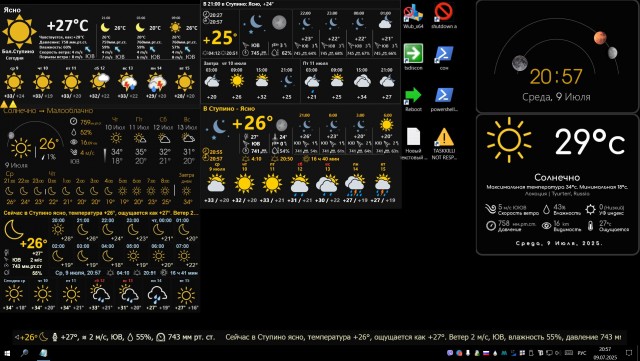
Task: Click the scrolling text on the bottom ticker bar
Action: tap(423, 337)
